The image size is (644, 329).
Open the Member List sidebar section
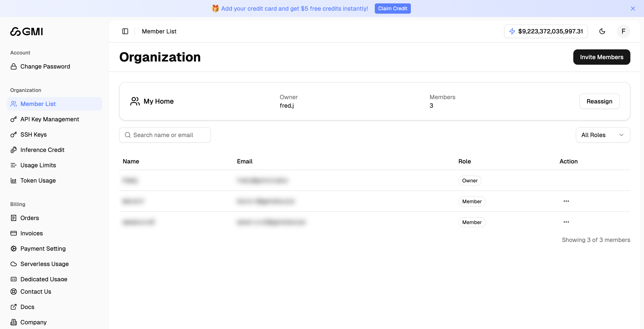[x=38, y=104]
